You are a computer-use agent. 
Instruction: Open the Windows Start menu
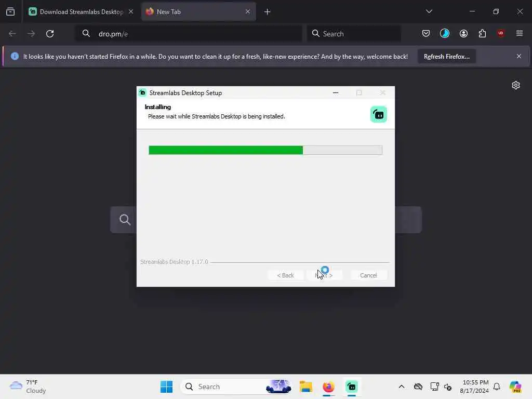(x=166, y=387)
